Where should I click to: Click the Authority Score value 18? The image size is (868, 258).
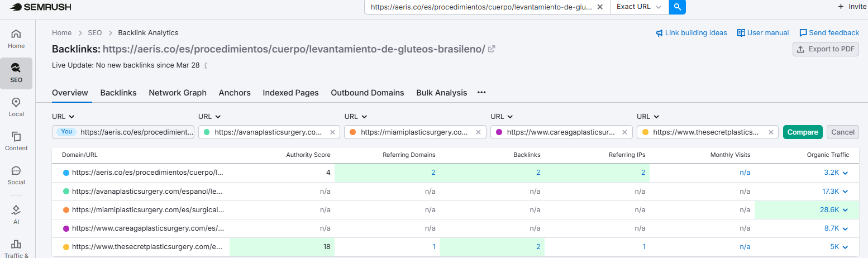tap(326, 247)
